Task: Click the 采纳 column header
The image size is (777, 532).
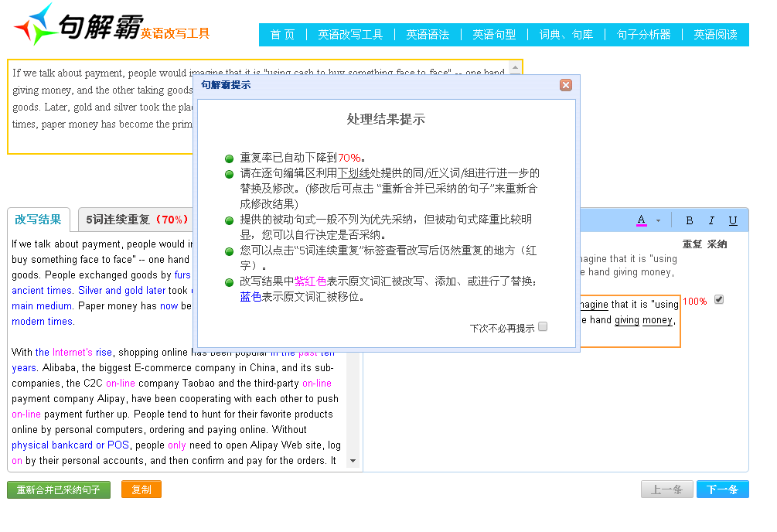Action: pyautogui.click(x=717, y=244)
